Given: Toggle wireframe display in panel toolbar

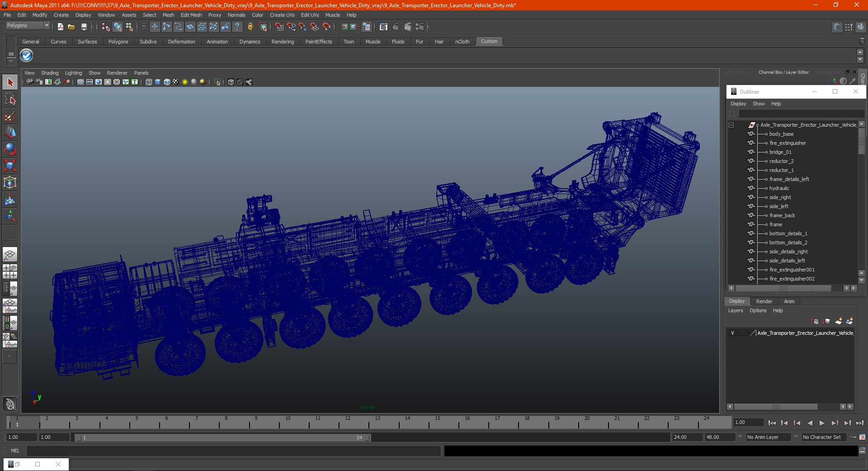Looking at the screenshot, I should (149, 82).
